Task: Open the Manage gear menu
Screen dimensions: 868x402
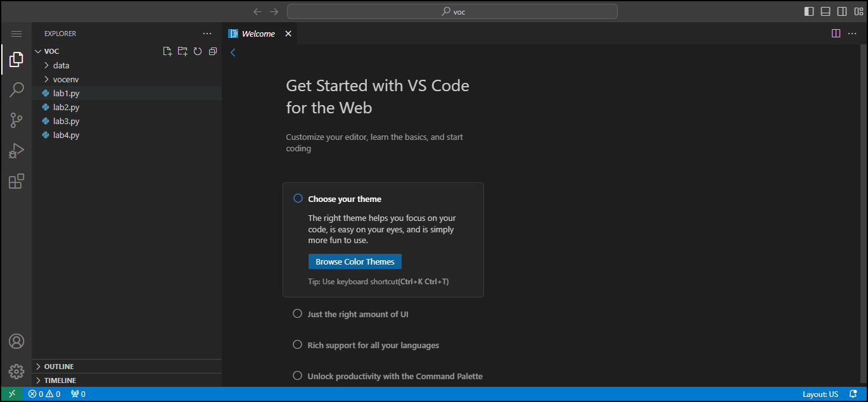Action: (x=16, y=372)
